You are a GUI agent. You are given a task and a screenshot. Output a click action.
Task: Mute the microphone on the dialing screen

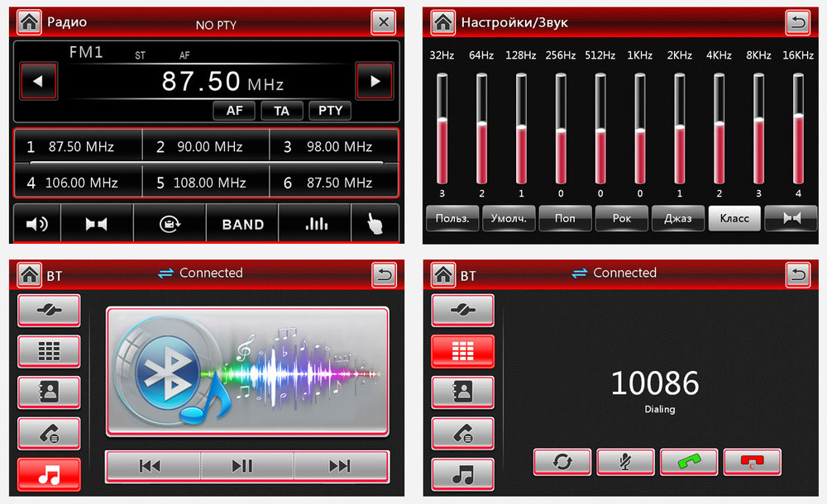point(625,462)
